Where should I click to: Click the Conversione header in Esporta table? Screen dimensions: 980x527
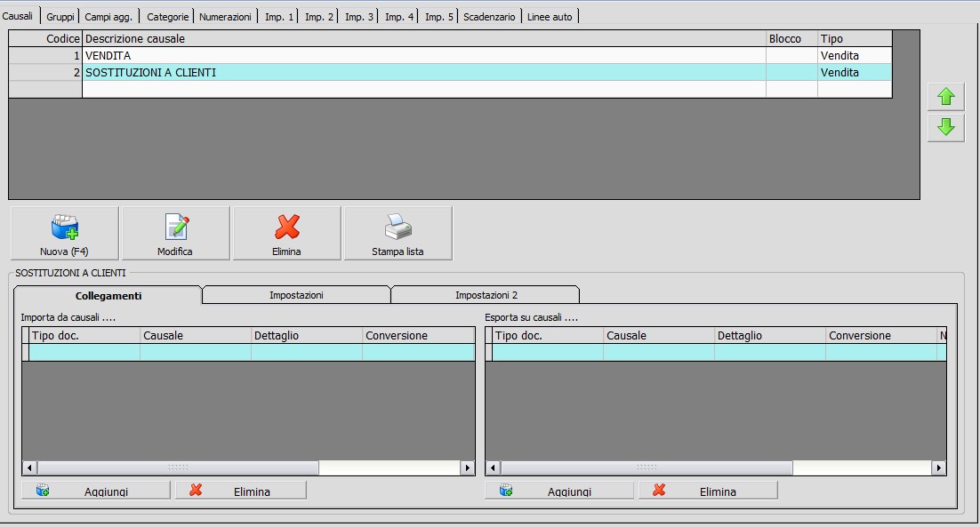coord(881,335)
